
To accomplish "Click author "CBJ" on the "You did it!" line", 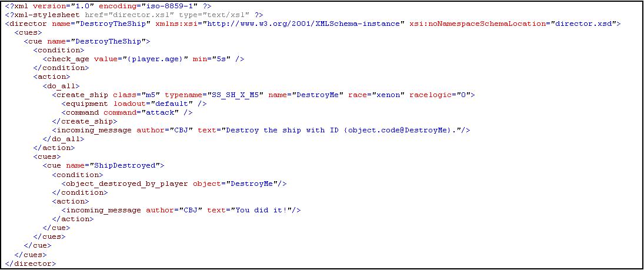I will click(190, 210).
